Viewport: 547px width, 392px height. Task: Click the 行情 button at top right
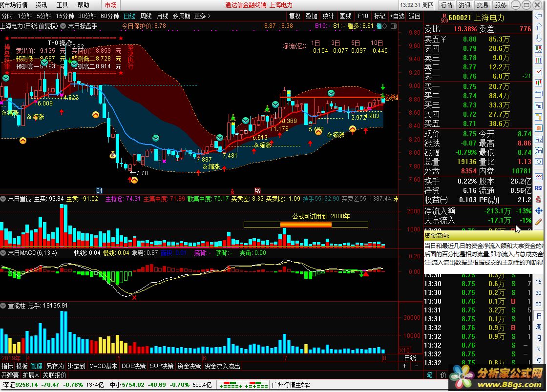[446, 5]
